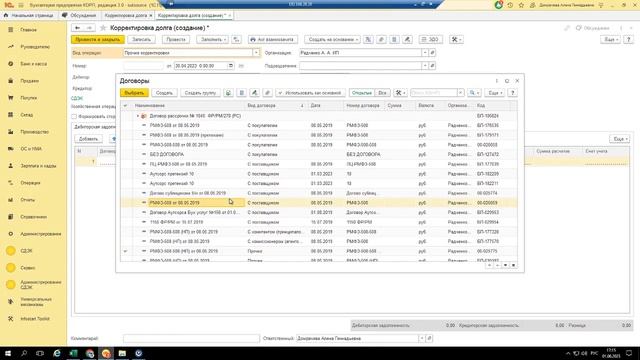The image size is (640, 360).
Task: Switch contracts filter to Открытые
Action: tap(362, 93)
